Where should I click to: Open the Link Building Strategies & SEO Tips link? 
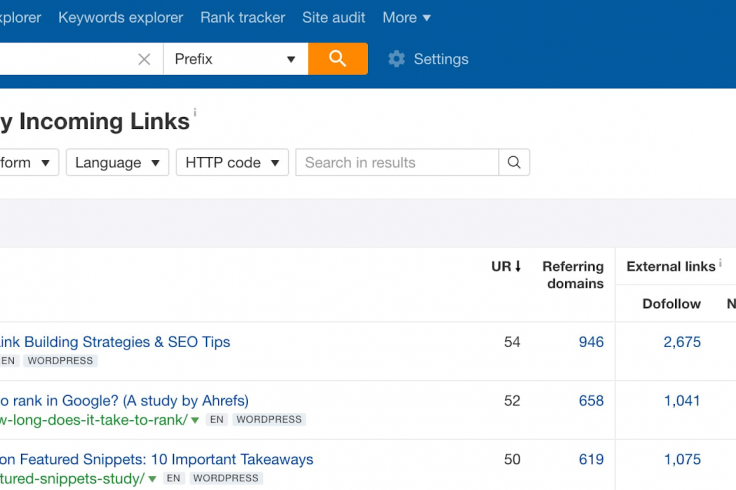point(115,342)
